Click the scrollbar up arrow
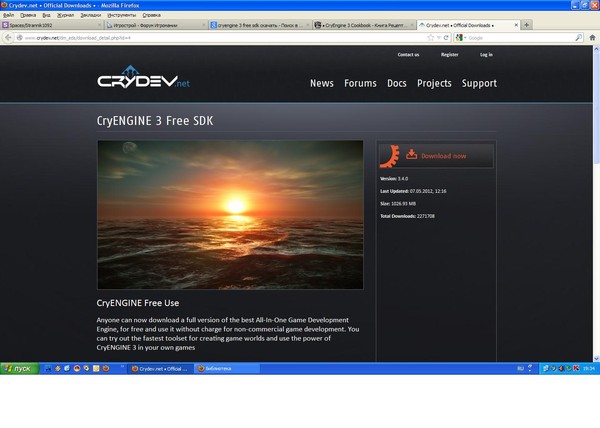 (x=596, y=49)
